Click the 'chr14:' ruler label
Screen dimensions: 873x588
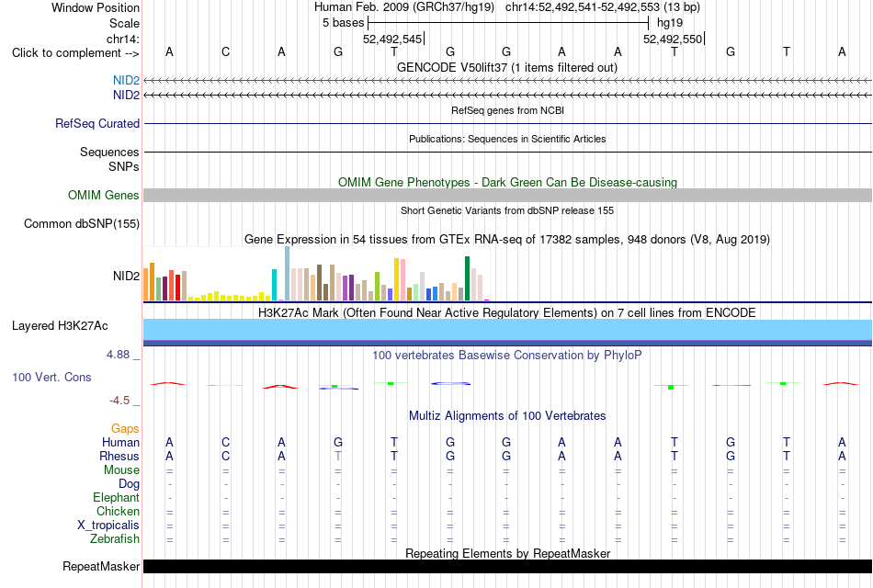123,39
